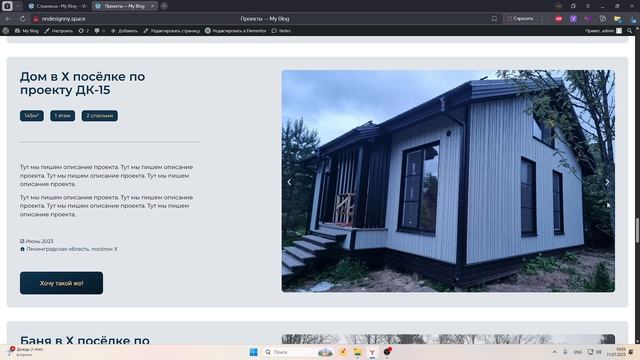The image size is (640, 360).
Task: Click Редактировать страницу in admin bar
Action: pos(171,31)
